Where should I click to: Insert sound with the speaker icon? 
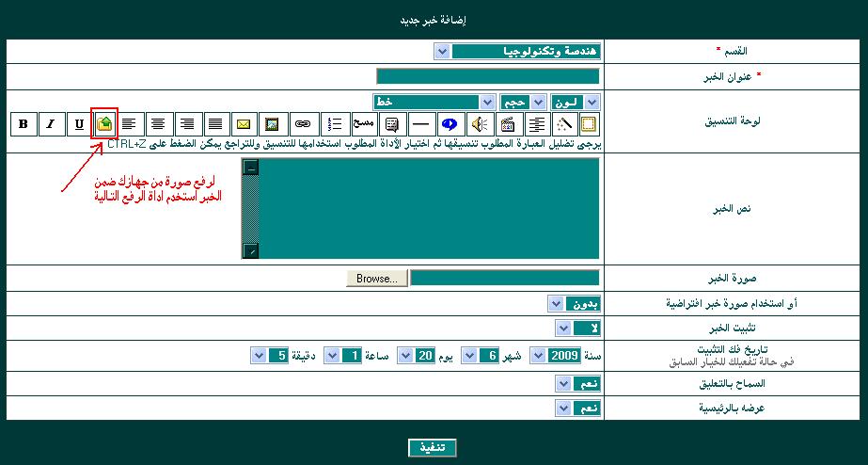point(479,123)
